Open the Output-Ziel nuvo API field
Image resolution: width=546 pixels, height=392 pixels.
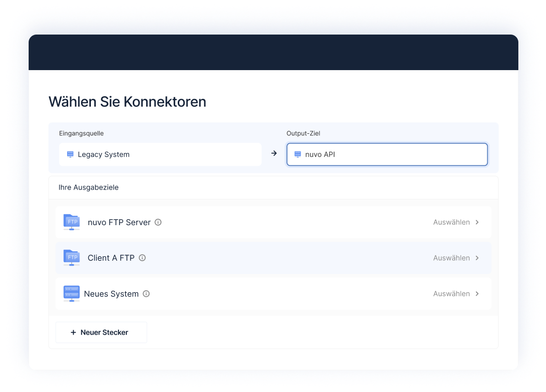click(x=387, y=154)
